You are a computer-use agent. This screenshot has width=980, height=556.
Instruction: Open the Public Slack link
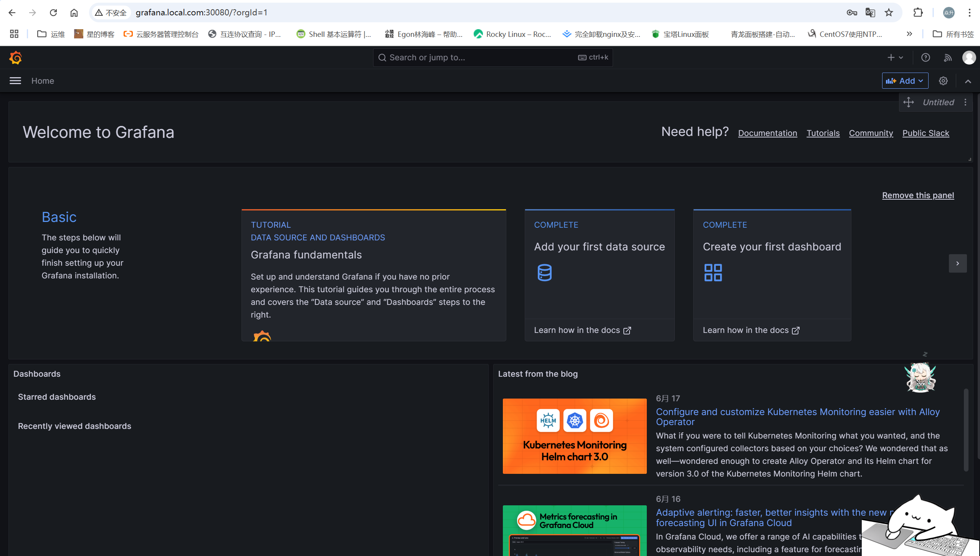(925, 133)
